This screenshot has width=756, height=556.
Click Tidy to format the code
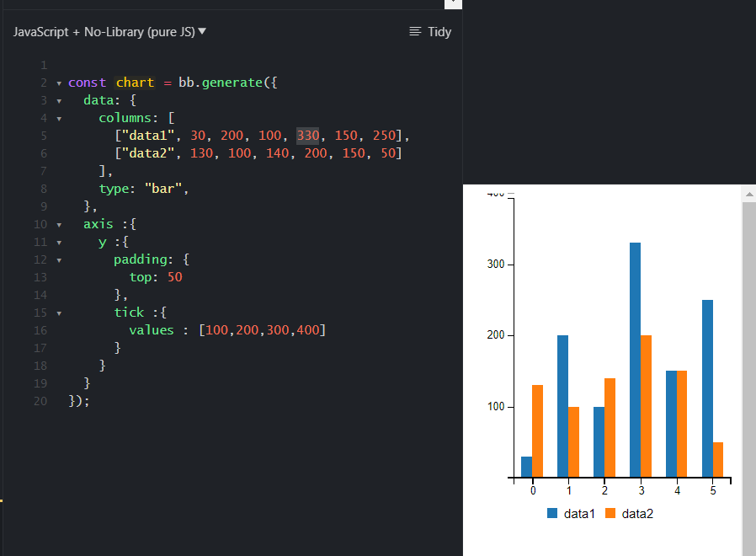(x=438, y=31)
